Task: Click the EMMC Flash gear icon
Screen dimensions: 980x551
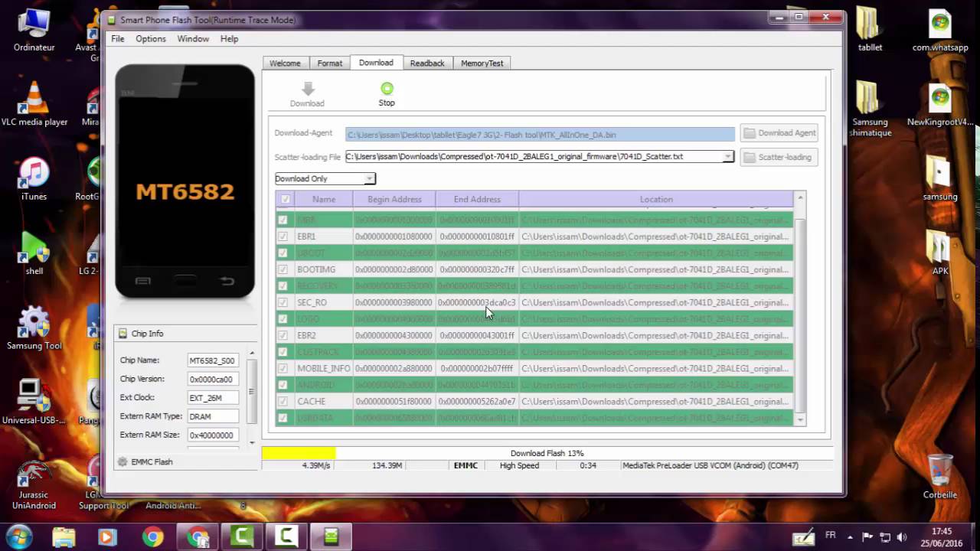Action: pos(122,461)
